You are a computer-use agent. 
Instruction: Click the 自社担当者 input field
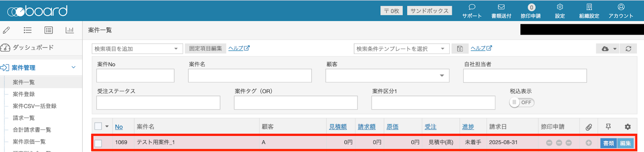point(525,76)
